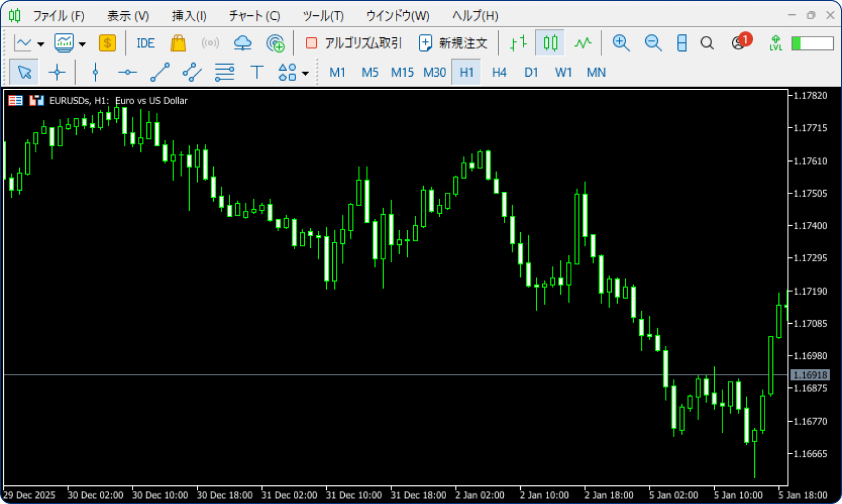
Task: Switch chart to line chart view
Action: click(583, 43)
